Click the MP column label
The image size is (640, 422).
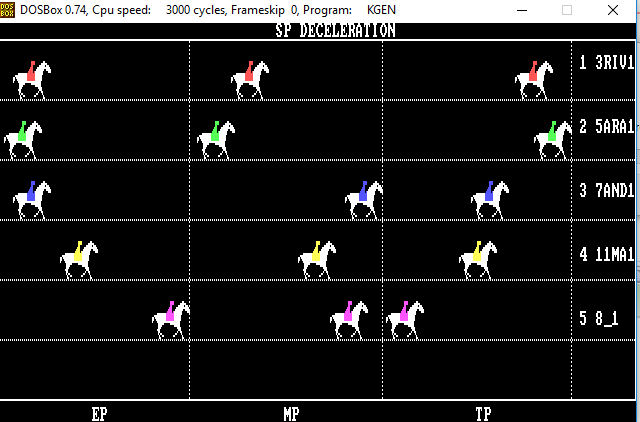click(291, 414)
